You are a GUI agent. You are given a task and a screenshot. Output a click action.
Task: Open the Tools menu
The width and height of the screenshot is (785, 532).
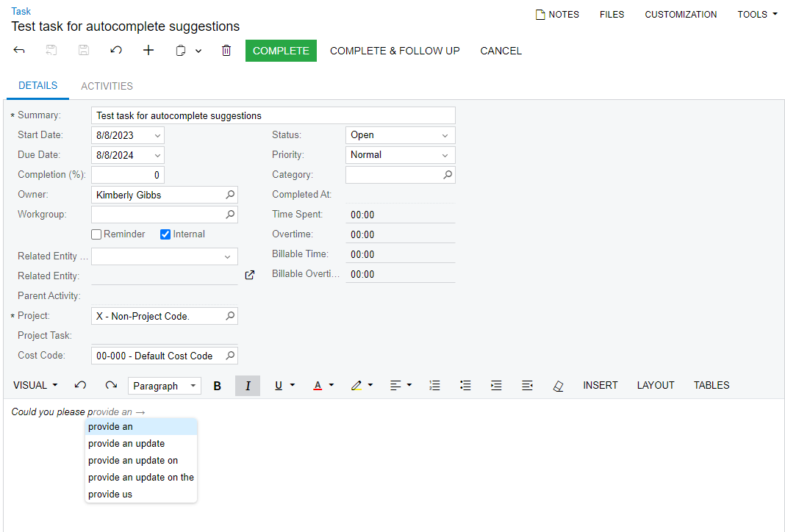pyautogui.click(x=757, y=14)
